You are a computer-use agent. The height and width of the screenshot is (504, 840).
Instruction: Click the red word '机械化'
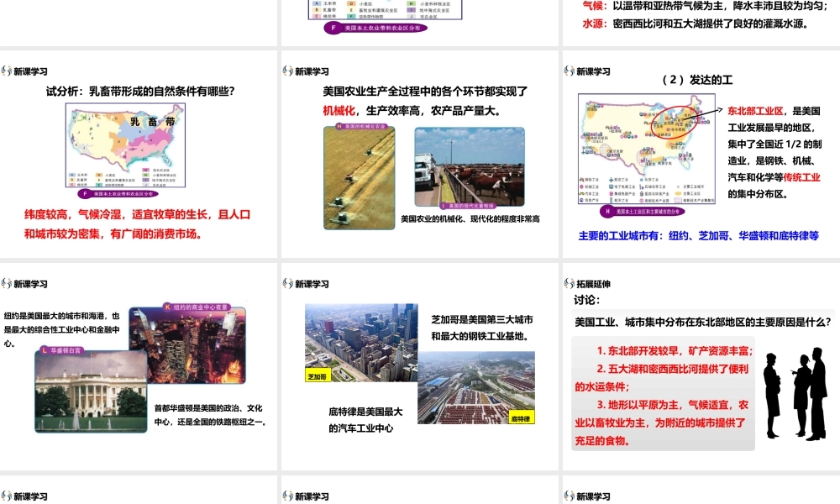[339, 110]
